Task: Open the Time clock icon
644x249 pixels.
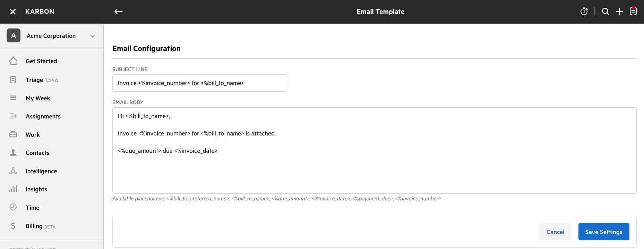Action: click(13, 207)
